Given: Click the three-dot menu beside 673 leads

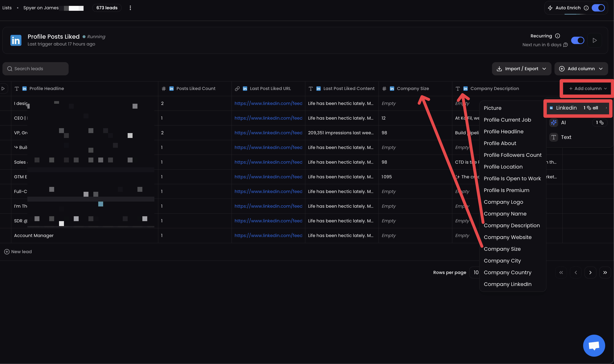Looking at the screenshot, I should pos(130,8).
